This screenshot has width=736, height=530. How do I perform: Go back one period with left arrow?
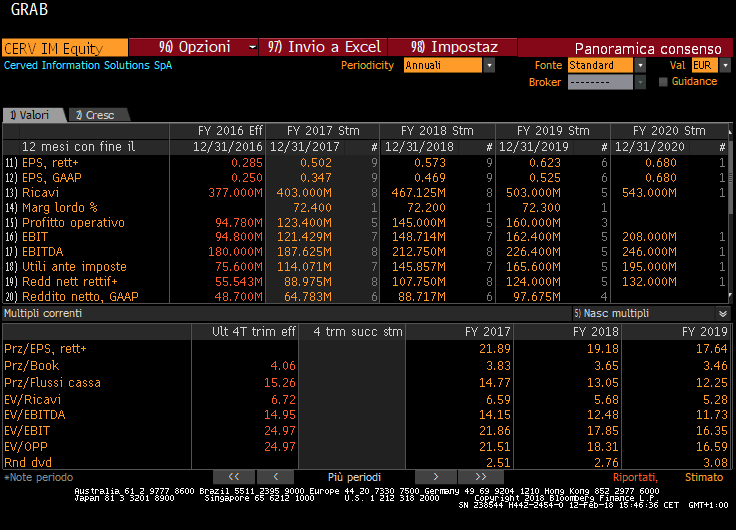point(276,477)
